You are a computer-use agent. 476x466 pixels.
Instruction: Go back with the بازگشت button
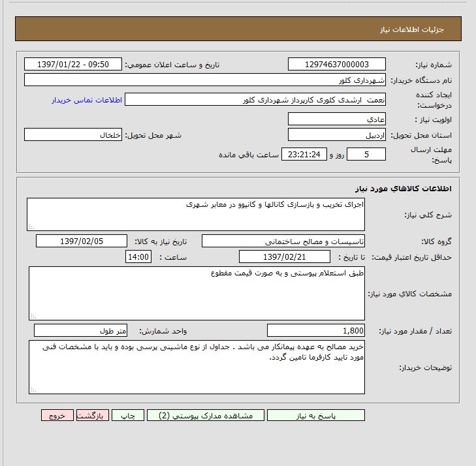pyautogui.click(x=93, y=415)
